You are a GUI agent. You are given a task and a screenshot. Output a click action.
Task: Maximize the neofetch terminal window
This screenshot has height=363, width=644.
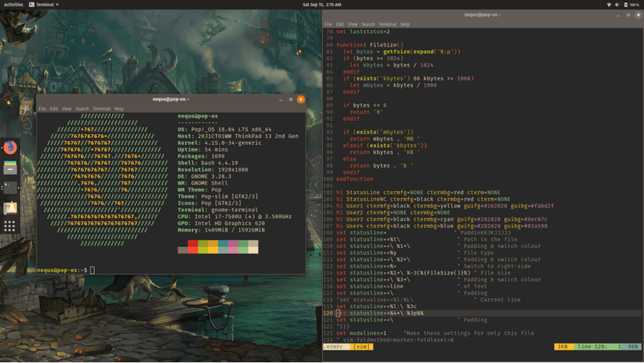click(x=290, y=99)
